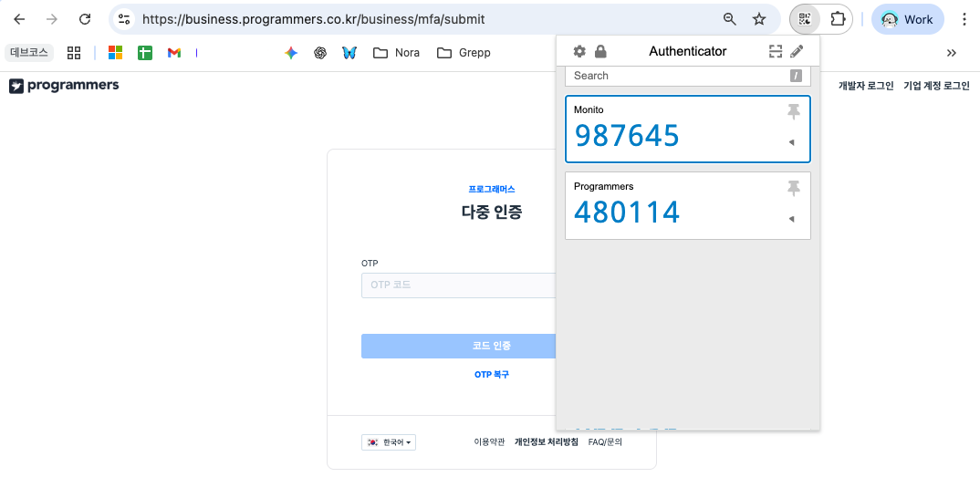Show more bookmarks via double chevron
This screenshot has width=980, height=498.
[x=951, y=53]
